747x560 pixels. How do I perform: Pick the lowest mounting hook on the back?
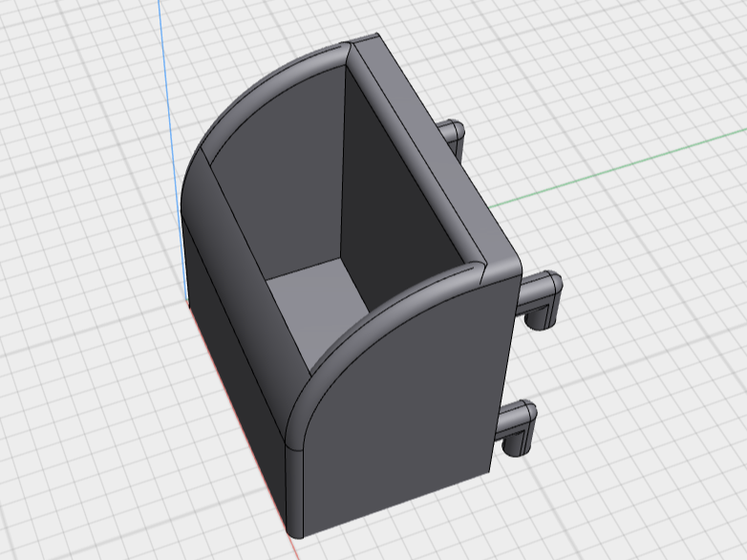point(518,427)
